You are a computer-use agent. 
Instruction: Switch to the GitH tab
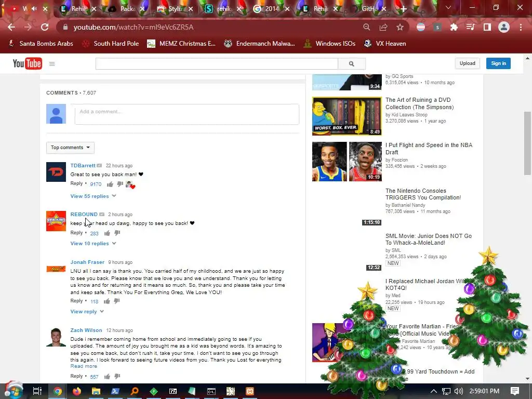tap(368, 9)
